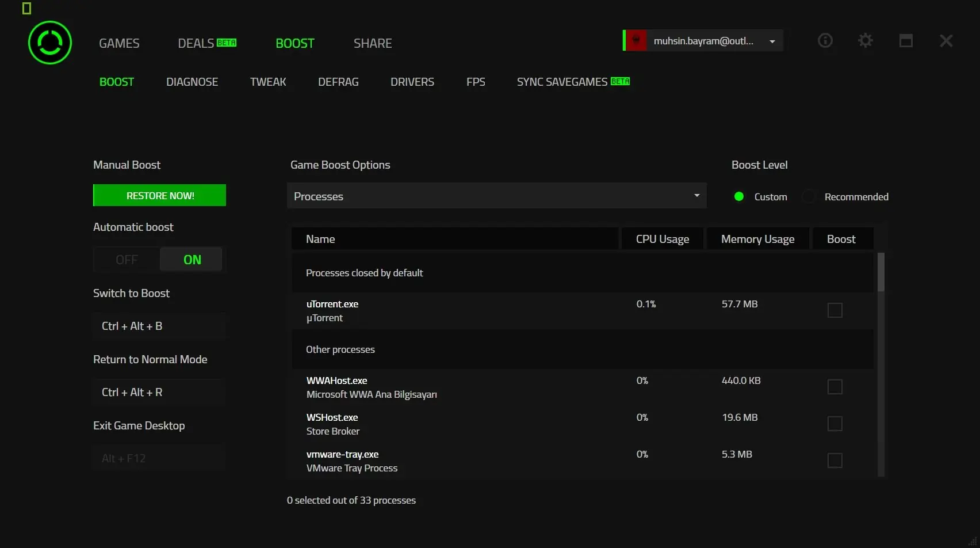Check the Boost box for WSHost.exe
The image size is (980, 548).
click(835, 424)
